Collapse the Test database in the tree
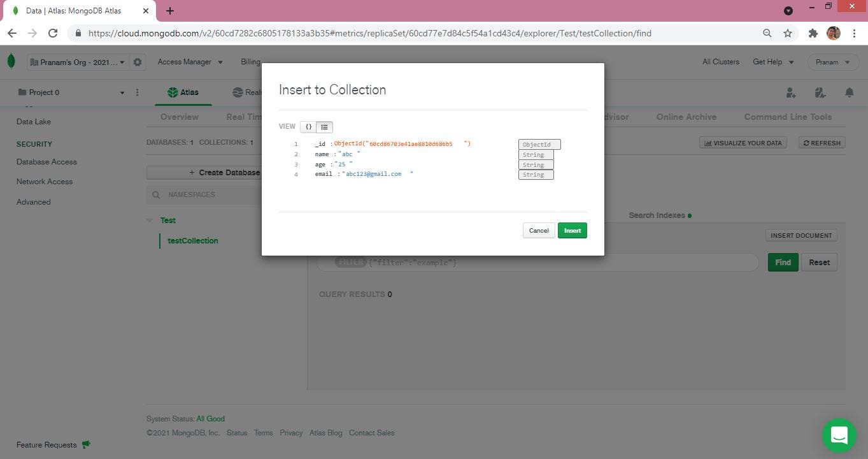Screen dimensions: 868x459 point(150,220)
